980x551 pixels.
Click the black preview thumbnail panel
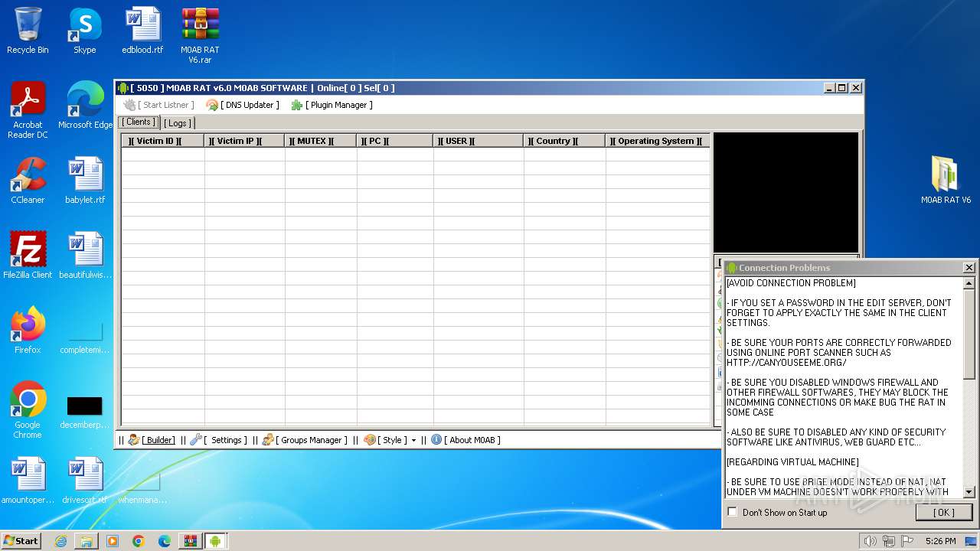point(786,192)
